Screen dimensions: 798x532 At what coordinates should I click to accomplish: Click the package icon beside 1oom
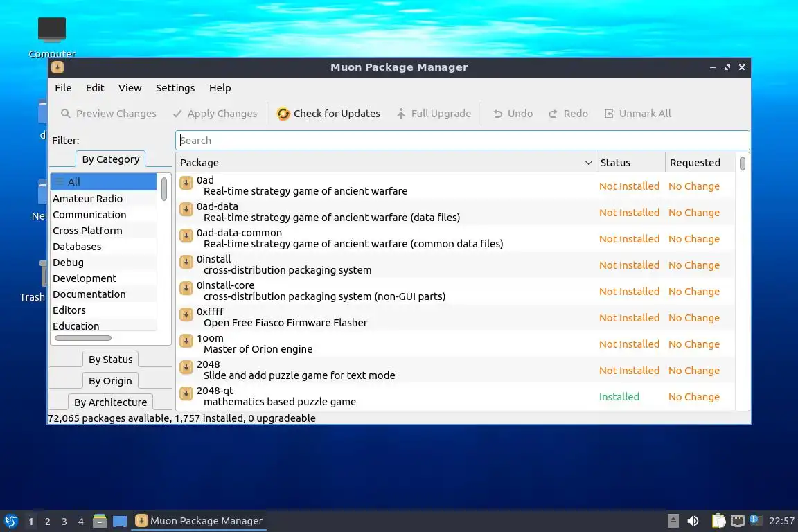tap(186, 341)
